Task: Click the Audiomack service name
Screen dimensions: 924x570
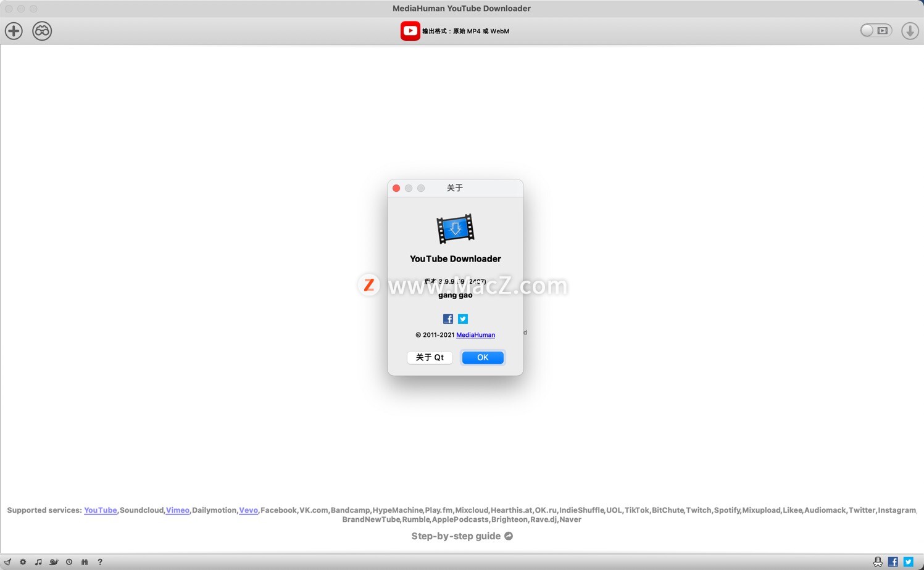Action: (x=825, y=510)
